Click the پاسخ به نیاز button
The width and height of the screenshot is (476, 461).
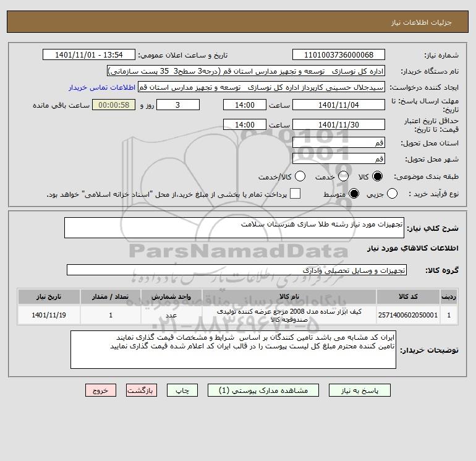360,390
